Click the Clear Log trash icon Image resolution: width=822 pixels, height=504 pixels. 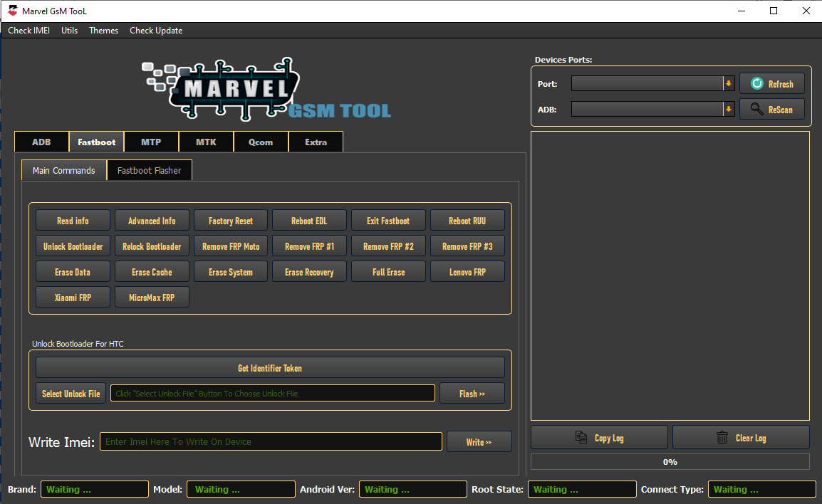pyautogui.click(x=721, y=437)
